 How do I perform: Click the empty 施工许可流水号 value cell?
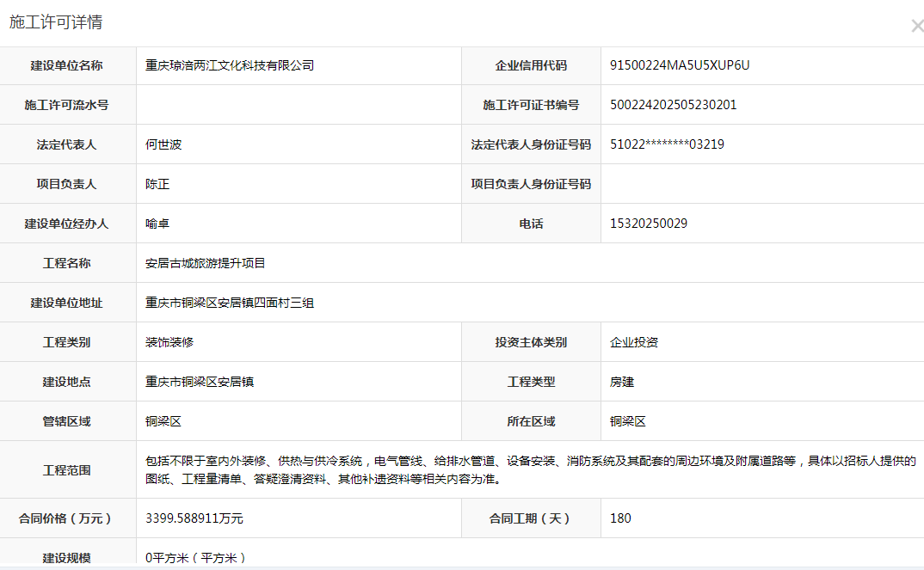(x=299, y=105)
